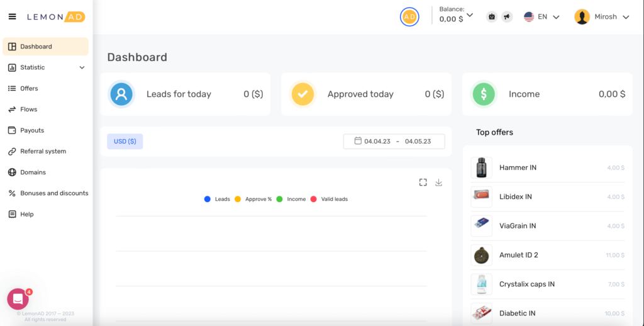644x326 pixels.
Task: Click the hamburger menu icon
Action: click(12, 17)
